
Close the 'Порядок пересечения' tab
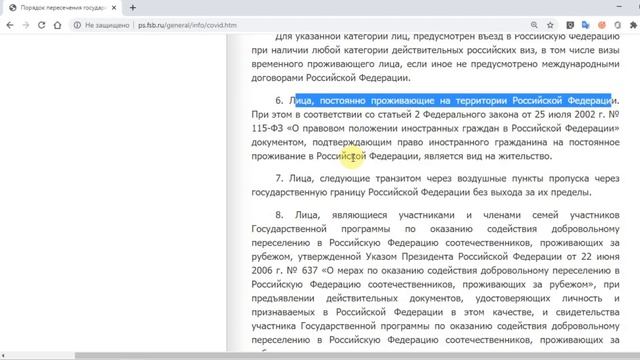(114, 7)
